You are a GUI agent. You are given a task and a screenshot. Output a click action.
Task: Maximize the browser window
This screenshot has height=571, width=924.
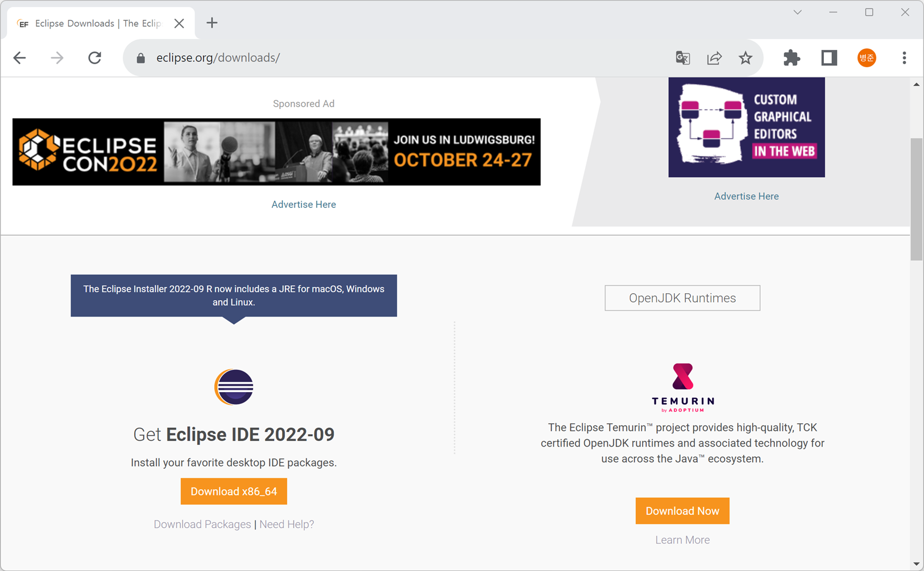[x=869, y=12]
